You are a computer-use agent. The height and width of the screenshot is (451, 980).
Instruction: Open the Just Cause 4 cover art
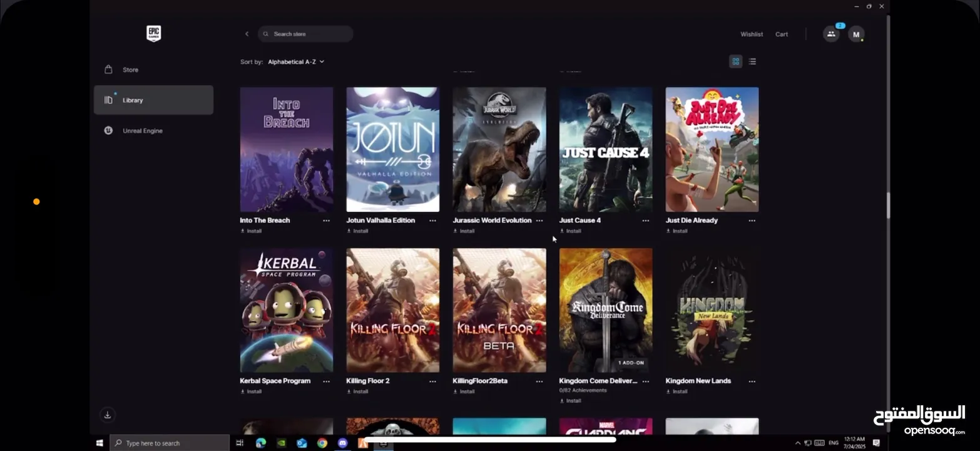click(x=606, y=149)
